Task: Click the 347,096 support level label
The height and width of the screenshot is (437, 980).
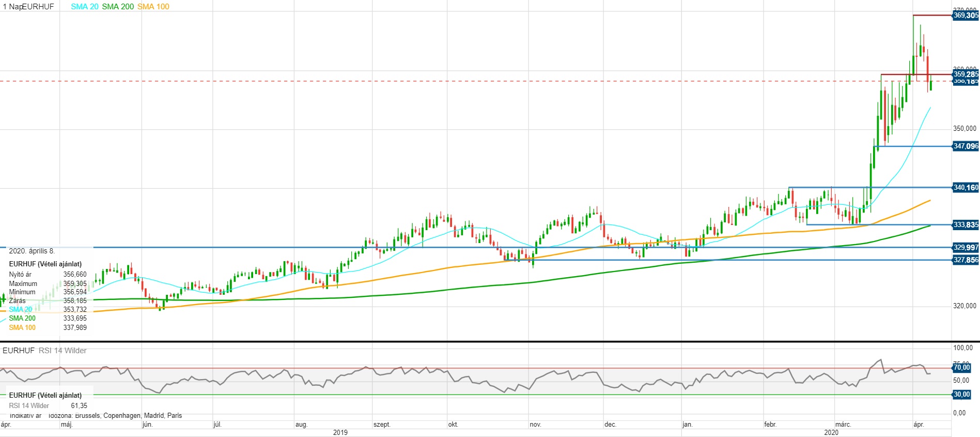Action: [966, 146]
